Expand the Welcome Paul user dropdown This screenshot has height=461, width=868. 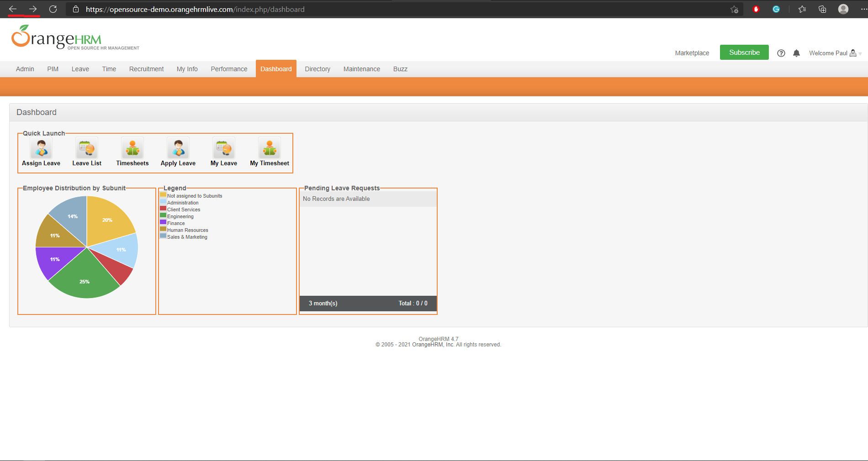(835, 53)
